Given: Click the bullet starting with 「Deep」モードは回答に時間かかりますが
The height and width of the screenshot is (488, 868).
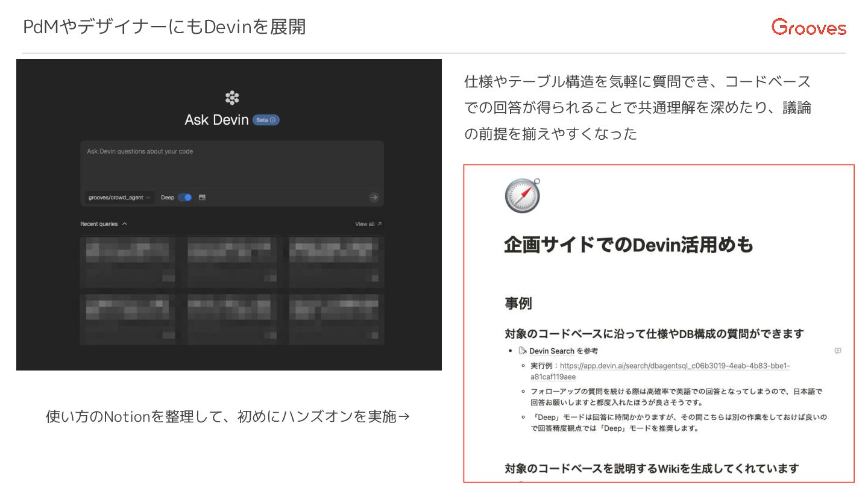Looking at the screenshot, I should 679,422.
